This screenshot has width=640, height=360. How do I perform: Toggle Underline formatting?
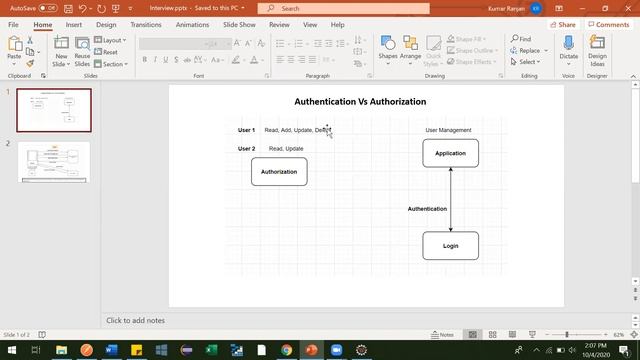click(166, 60)
